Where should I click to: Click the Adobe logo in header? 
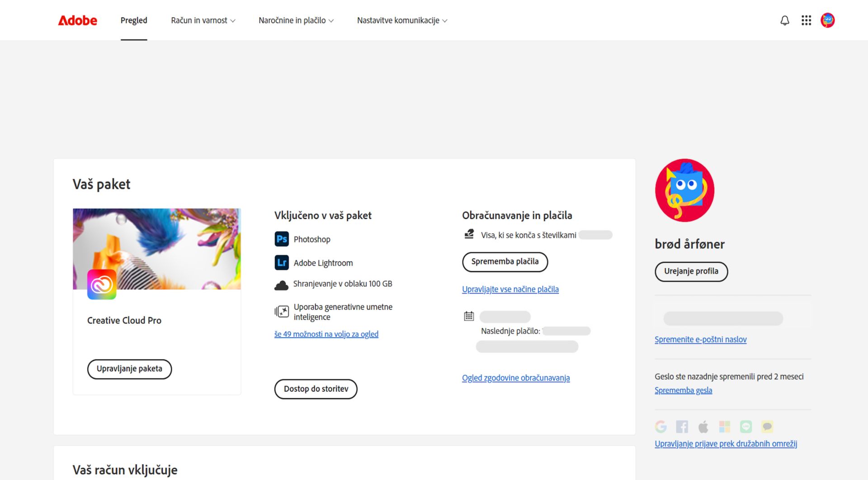(x=77, y=20)
